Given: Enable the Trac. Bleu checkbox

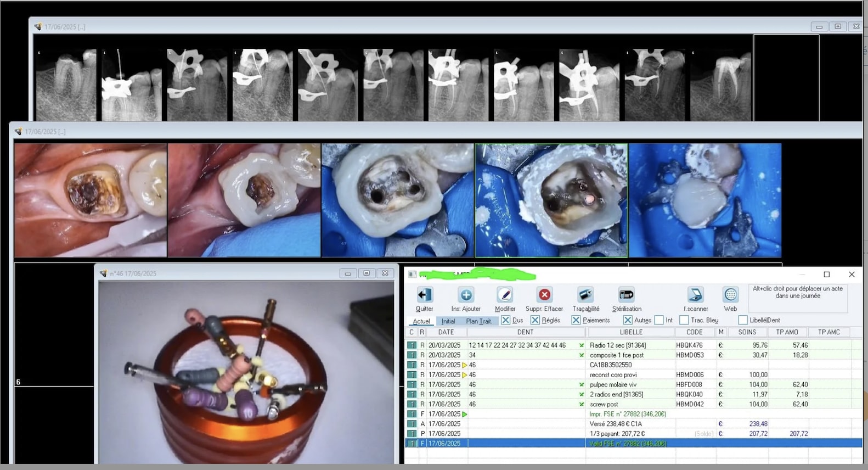Looking at the screenshot, I should coord(684,320).
